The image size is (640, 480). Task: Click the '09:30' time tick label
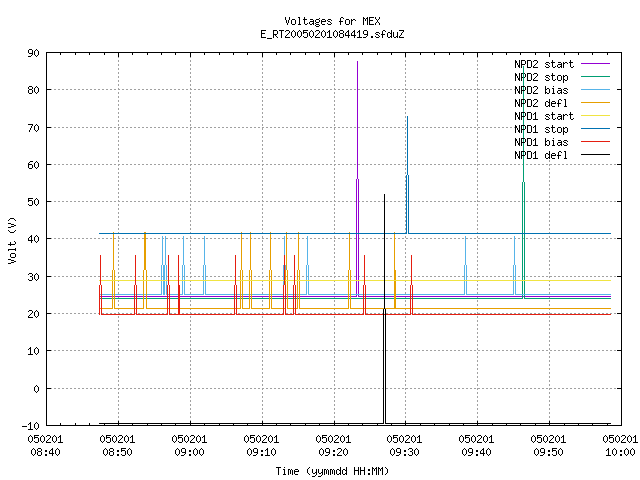(x=404, y=452)
